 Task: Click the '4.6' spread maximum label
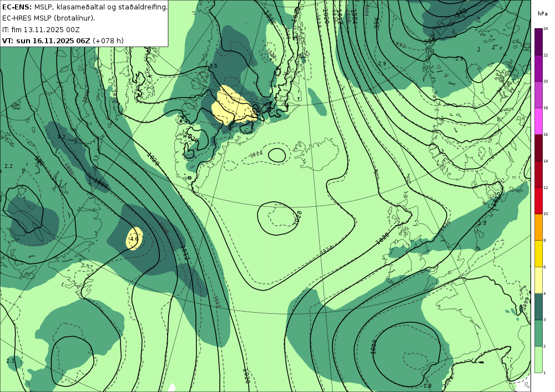pyautogui.click(x=134, y=239)
